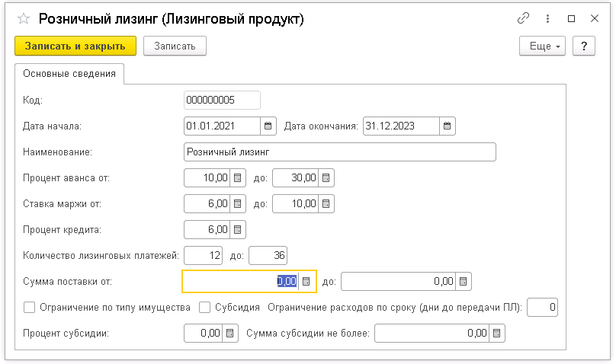This screenshot has height=364, width=616.
Task: Open help with the question mark button
Action: click(584, 46)
